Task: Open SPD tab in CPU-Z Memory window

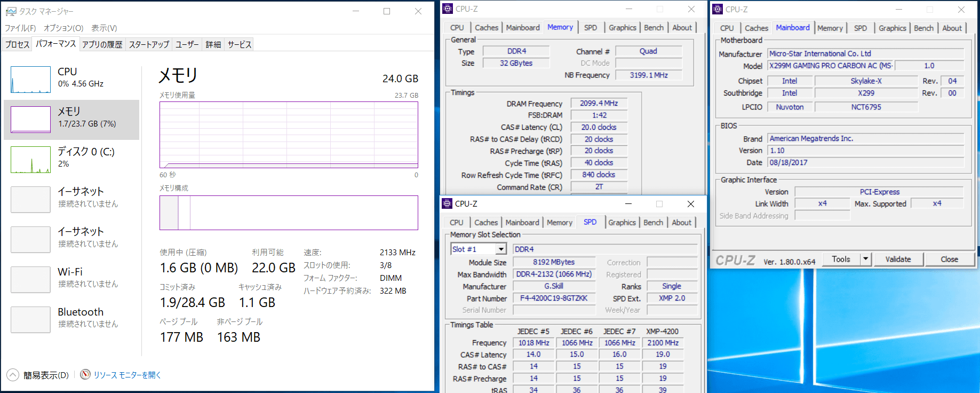Action: pyautogui.click(x=591, y=28)
